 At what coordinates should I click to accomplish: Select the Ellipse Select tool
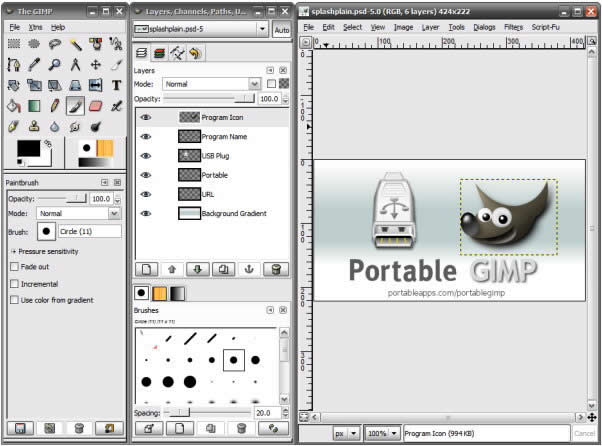point(34,44)
